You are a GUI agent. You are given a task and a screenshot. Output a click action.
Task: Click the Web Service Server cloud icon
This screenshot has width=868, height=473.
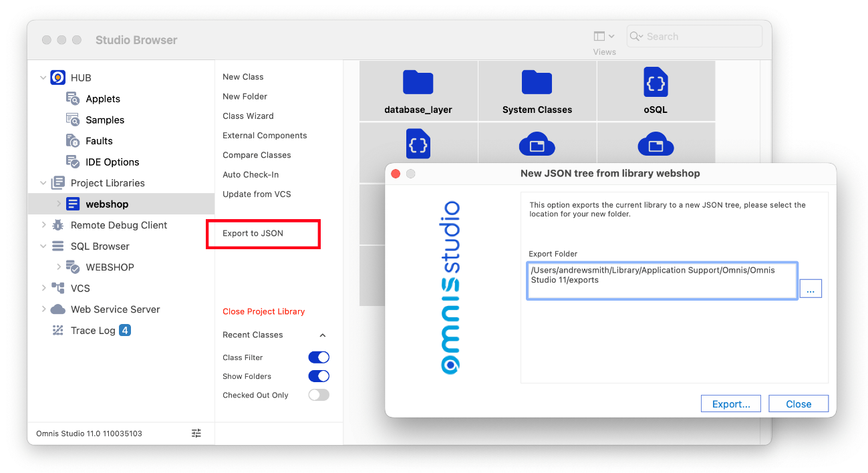tap(58, 309)
